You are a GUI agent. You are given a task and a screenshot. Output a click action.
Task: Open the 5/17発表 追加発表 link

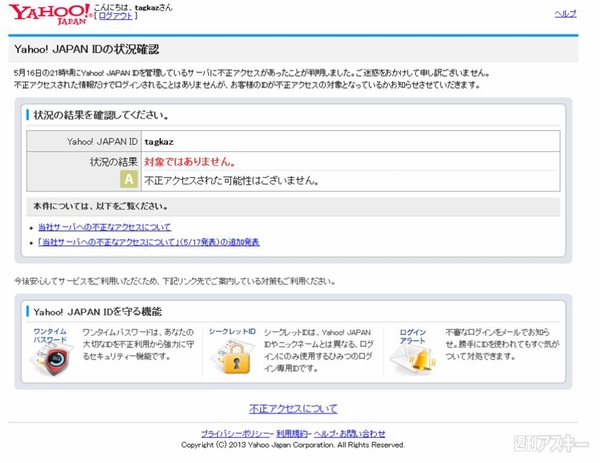(x=149, y=242)
